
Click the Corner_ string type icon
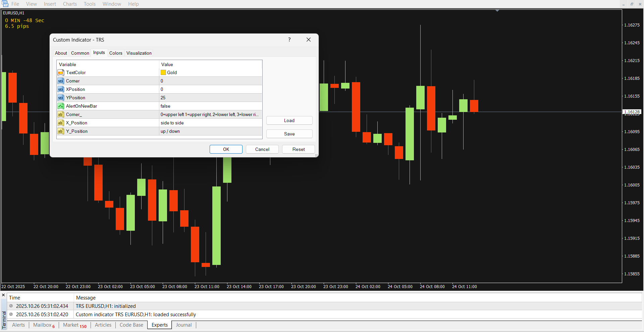click(x=61, y=114)
